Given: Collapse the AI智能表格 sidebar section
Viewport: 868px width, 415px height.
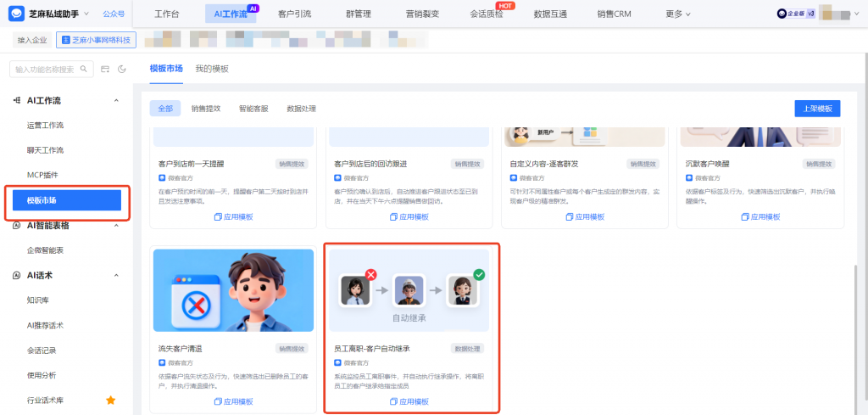Looking at the screenshot, I should 116,226.
